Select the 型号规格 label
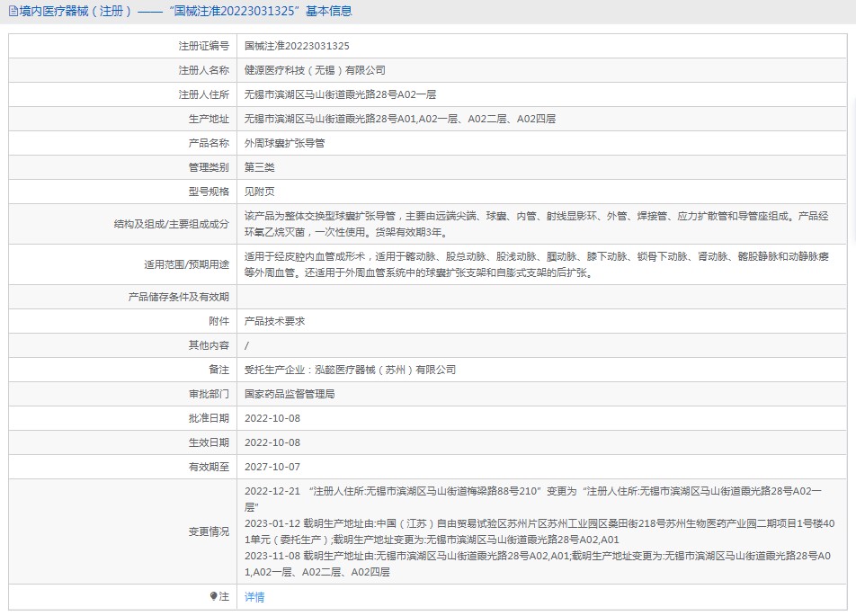 click(x=209, y=192)
